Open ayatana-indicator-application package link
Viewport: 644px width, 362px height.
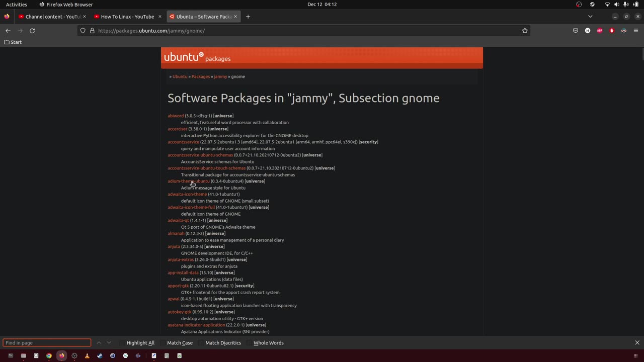[196, 325]
